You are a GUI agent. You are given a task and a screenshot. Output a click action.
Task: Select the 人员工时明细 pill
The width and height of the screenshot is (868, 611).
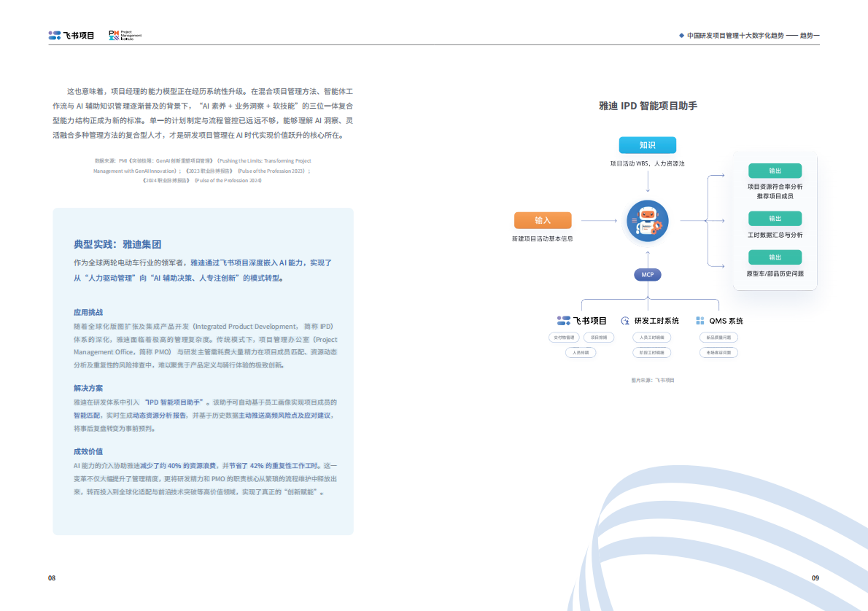click(x=651, y=338)
